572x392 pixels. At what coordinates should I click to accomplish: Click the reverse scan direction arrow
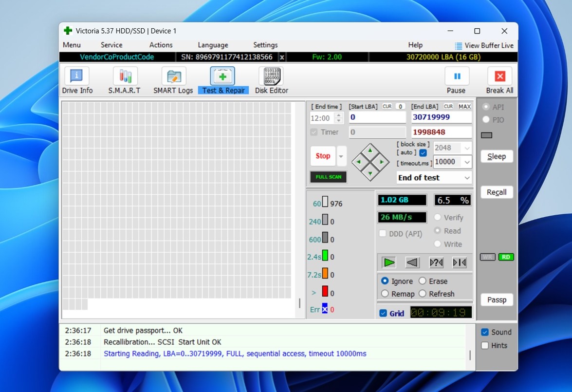[x=412, y=263]
